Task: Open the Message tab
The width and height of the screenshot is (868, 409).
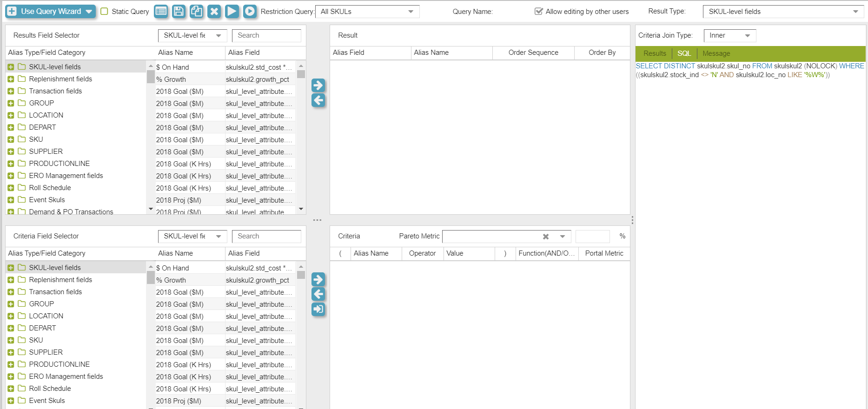Action: [716, 53]
